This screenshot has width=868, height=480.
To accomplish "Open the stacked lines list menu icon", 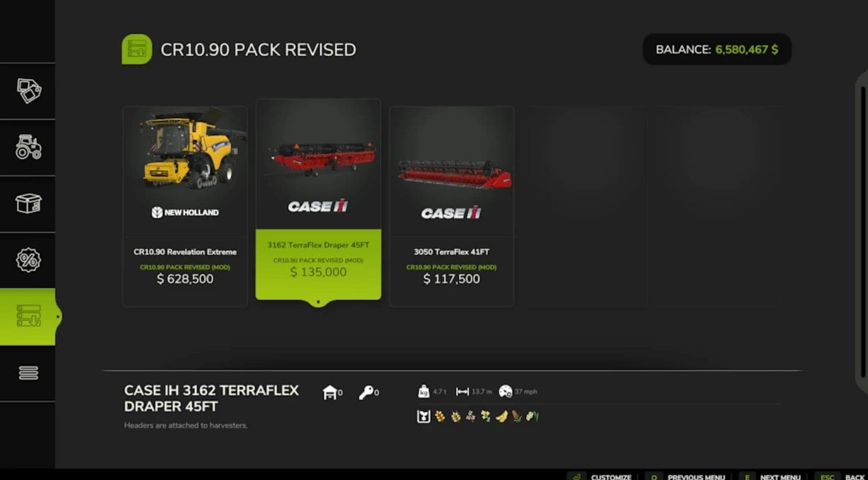I will (x=28, y=373).
